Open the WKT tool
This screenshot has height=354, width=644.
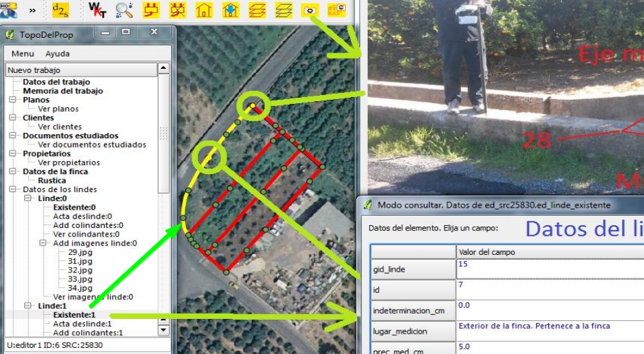coord(97,9)
